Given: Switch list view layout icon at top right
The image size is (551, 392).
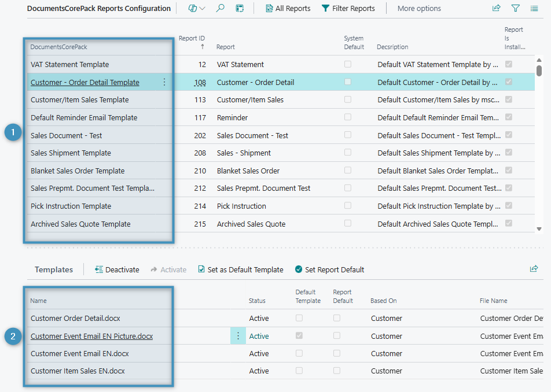Looking at the screenshot, I should 534,8.
